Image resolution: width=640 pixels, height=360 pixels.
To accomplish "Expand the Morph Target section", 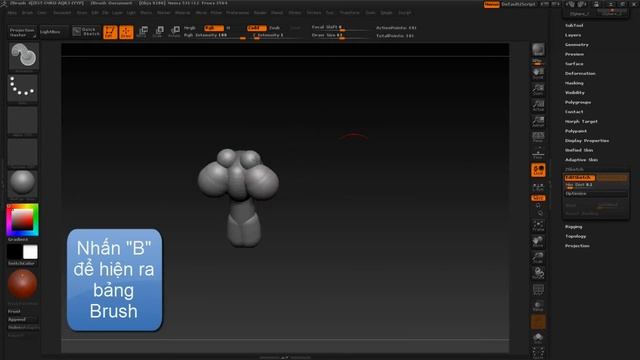I will 581,121.
